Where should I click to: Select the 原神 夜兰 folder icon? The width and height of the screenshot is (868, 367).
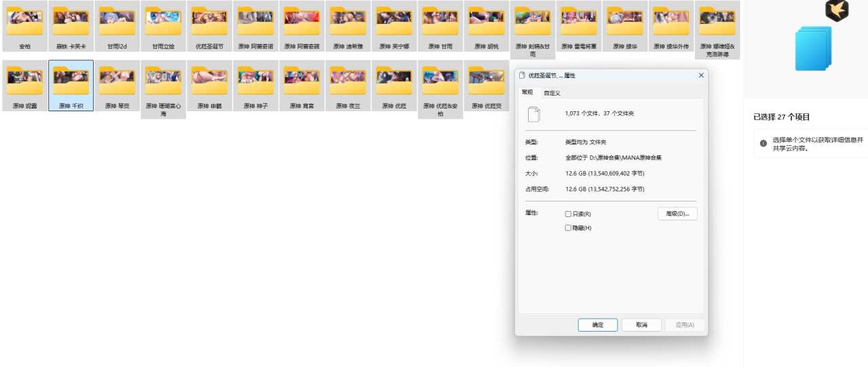(347, 81)
